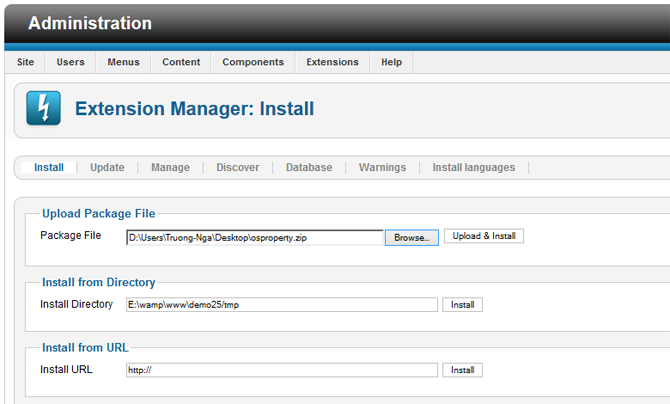This screenshot has width=670, height=404.
Task: Click the Upload Package File legend
Action: (x=99, y=213)
